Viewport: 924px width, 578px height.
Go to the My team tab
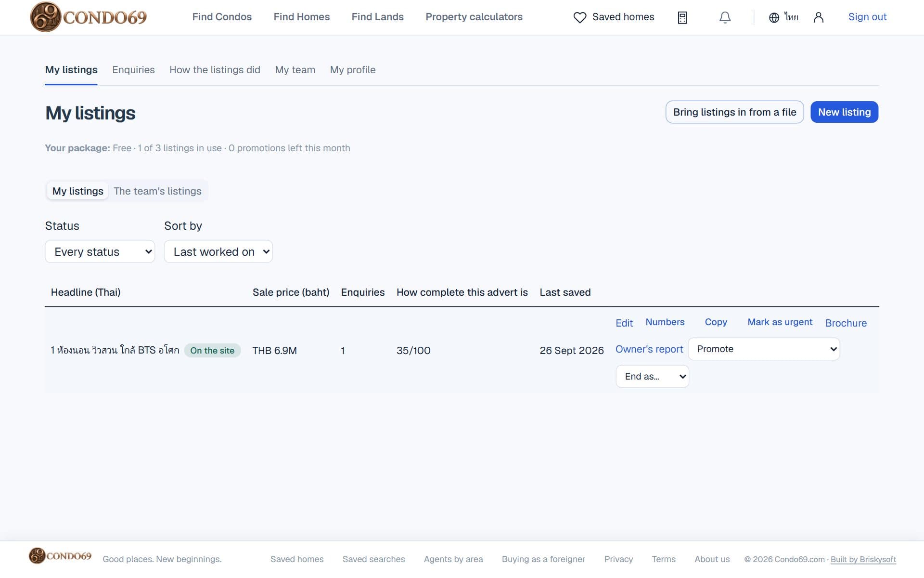click(x=295, y=70)
